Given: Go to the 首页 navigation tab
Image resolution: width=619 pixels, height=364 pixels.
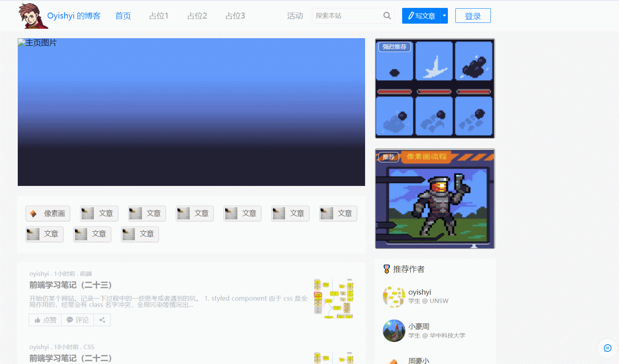Looking at the screenshot, I should (x=123, y=16).
